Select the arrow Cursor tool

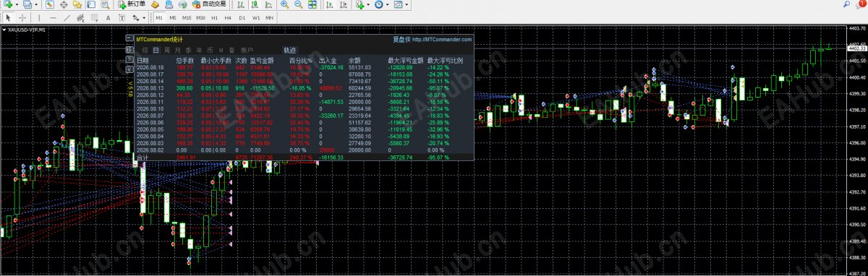click(x=8, y=17)
